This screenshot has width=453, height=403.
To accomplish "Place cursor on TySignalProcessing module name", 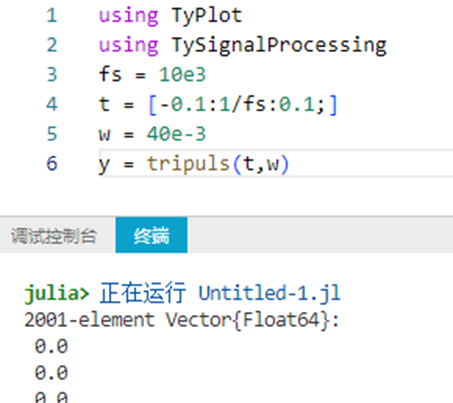I will 279,45.
